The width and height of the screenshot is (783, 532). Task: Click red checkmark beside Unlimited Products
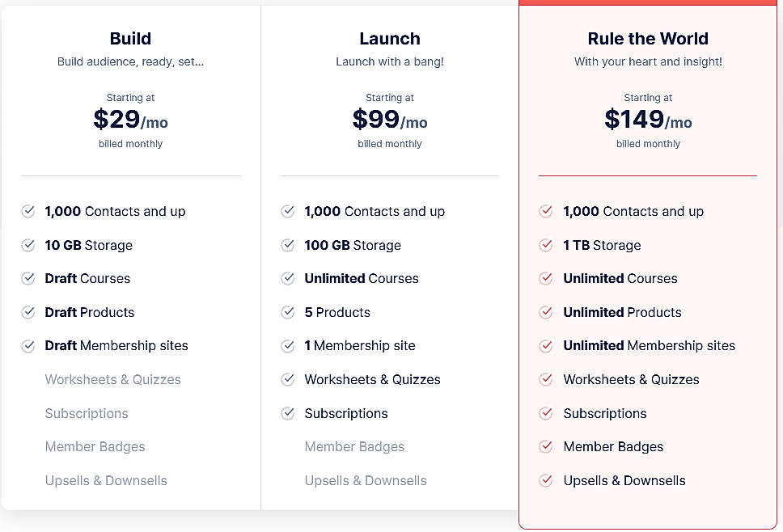click(x=546, y=312)
